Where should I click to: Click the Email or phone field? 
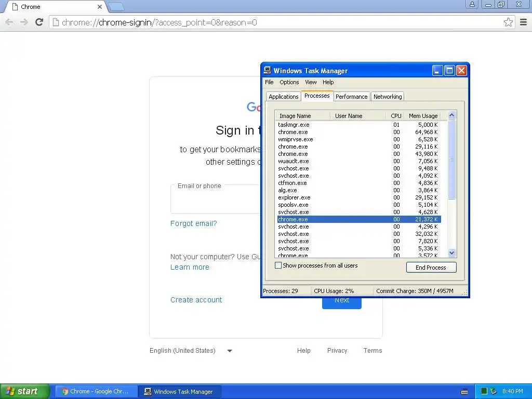coord(216,199)
